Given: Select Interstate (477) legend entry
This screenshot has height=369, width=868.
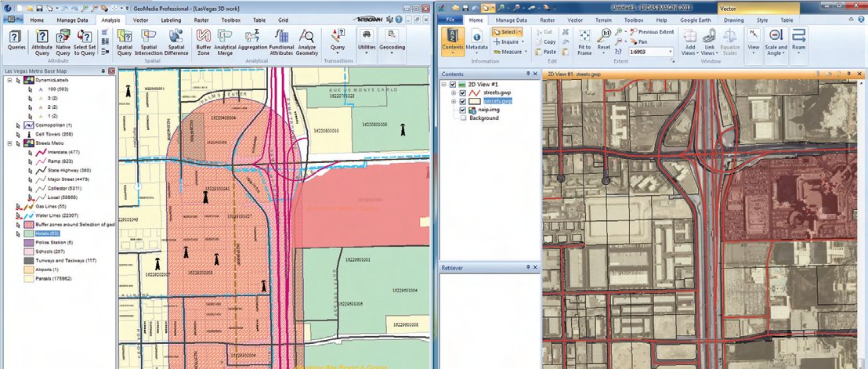Looking at the screenshot, I should click(x=63, y=152).
